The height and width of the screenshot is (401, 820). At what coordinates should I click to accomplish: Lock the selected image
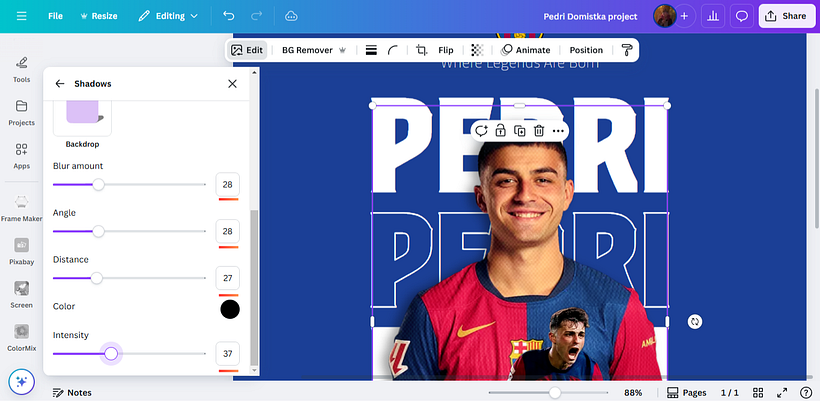point(500,131)
